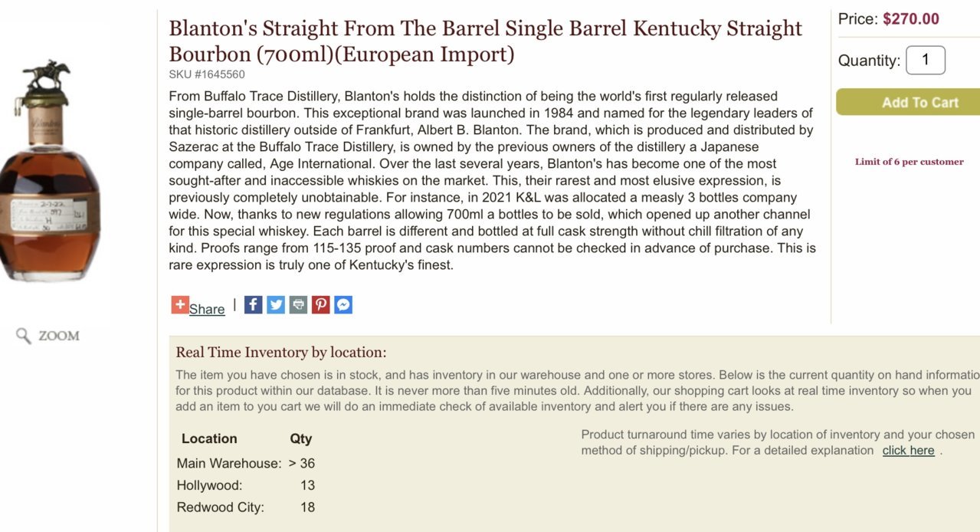This screenshot has width=980, height=532.
Task: Open the Share link
Action: pos(207,309)
